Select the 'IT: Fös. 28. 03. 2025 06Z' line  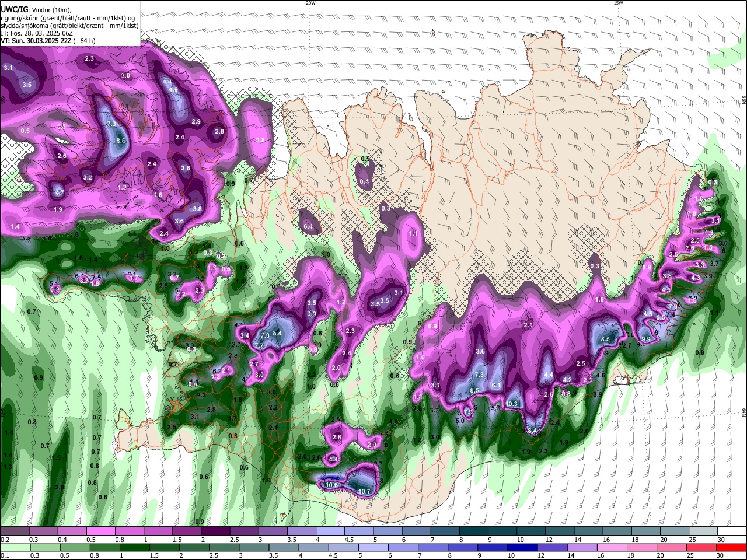click(38, 33)
